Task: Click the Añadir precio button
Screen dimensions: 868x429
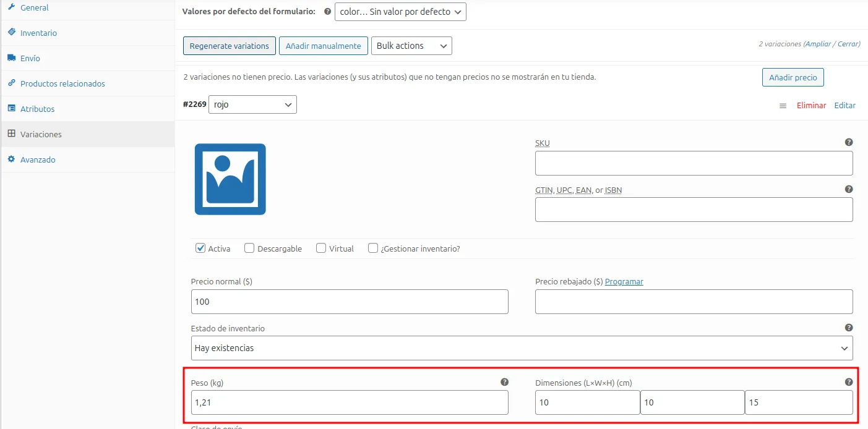Action: point(793,77)
